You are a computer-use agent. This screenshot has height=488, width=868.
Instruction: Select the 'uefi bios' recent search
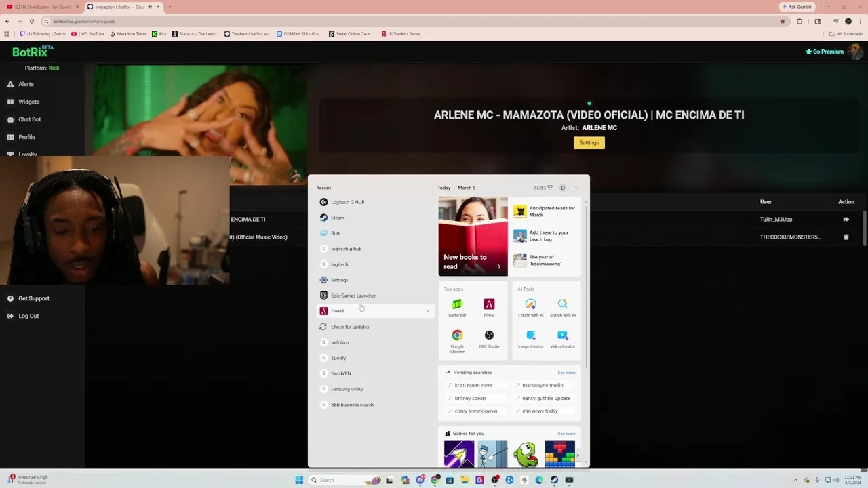(374, 342)
